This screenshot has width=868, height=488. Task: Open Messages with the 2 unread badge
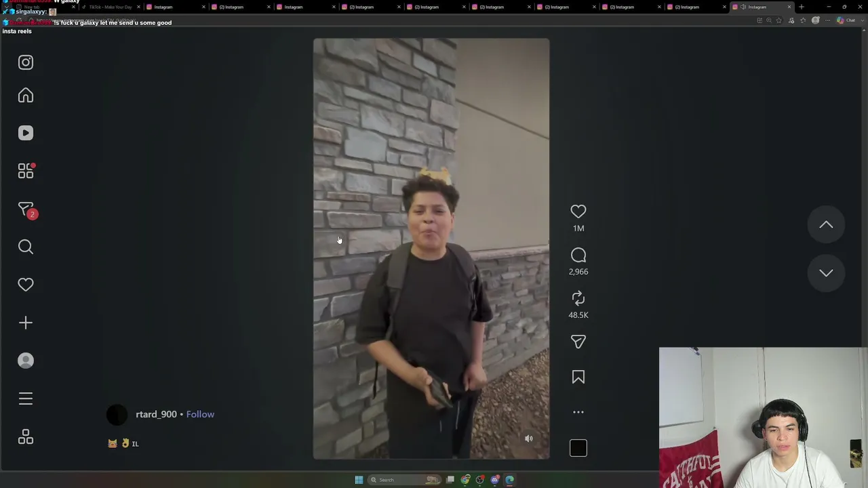(x=26, y=209)
